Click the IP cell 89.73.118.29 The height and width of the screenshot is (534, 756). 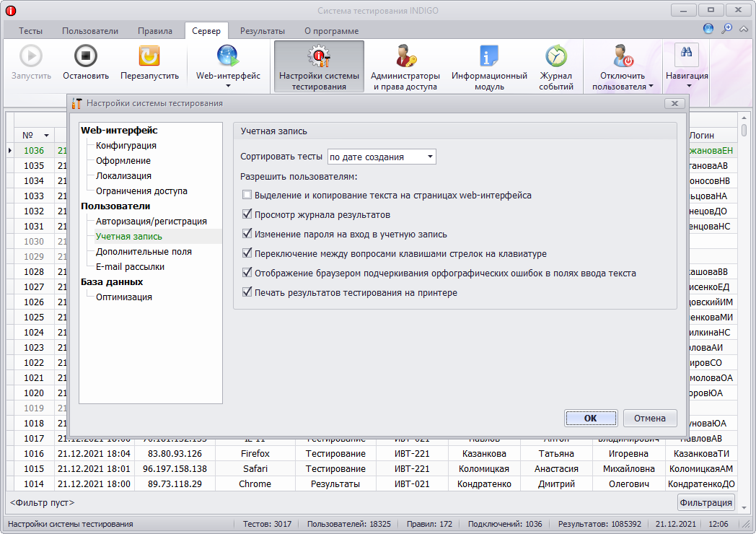[175, 483]
